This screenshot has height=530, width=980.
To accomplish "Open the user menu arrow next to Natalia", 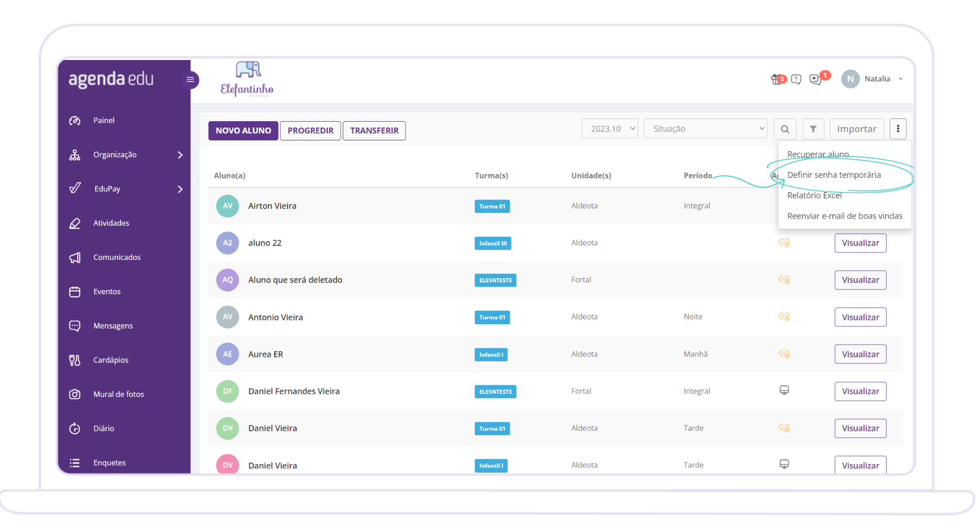I will tap(901, 79).
